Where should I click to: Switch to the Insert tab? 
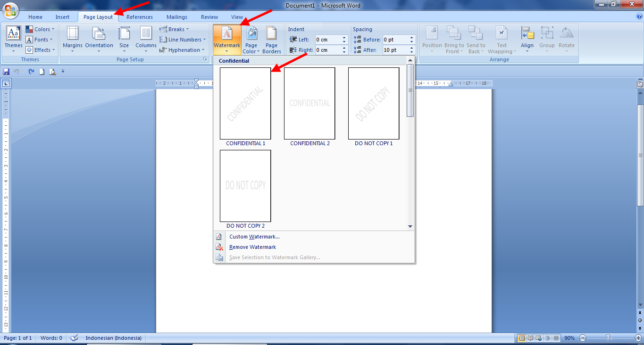pos(62,17)
